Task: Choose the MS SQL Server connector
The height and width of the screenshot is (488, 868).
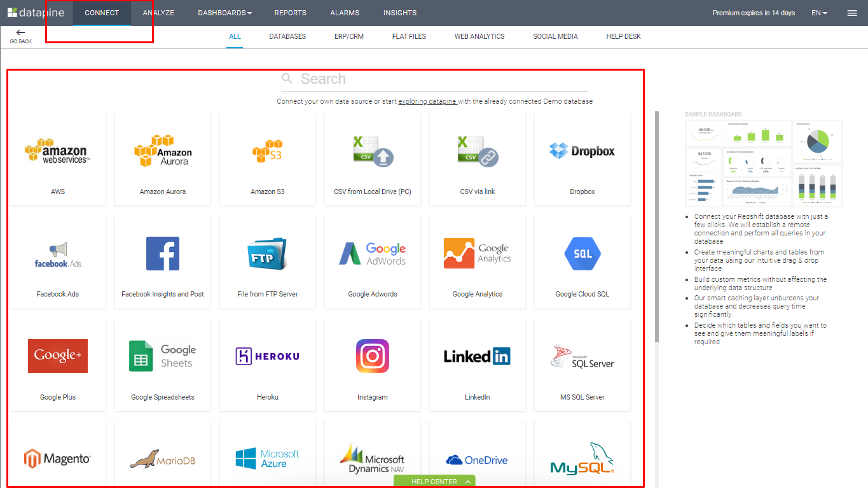Action: click(x=582, y=364)
